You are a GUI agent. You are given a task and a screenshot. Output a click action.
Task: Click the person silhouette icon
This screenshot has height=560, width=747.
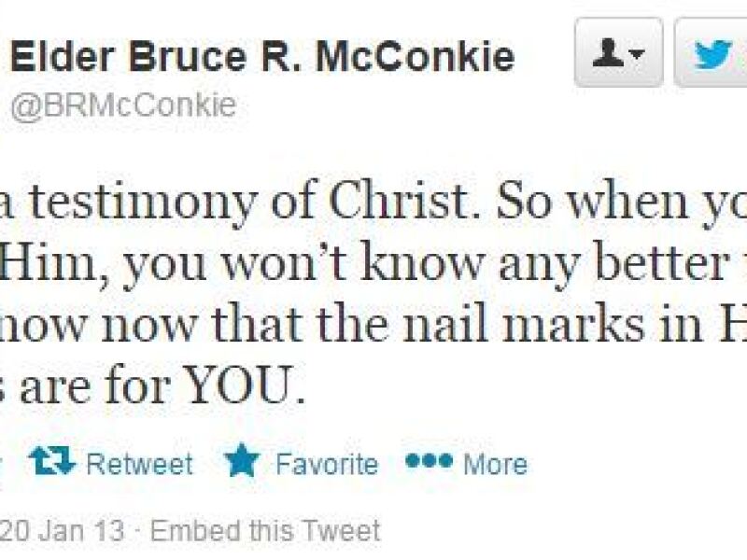608,53
